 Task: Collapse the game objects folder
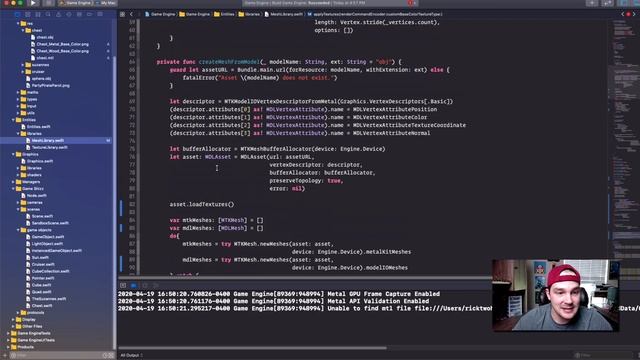(18, 230)
